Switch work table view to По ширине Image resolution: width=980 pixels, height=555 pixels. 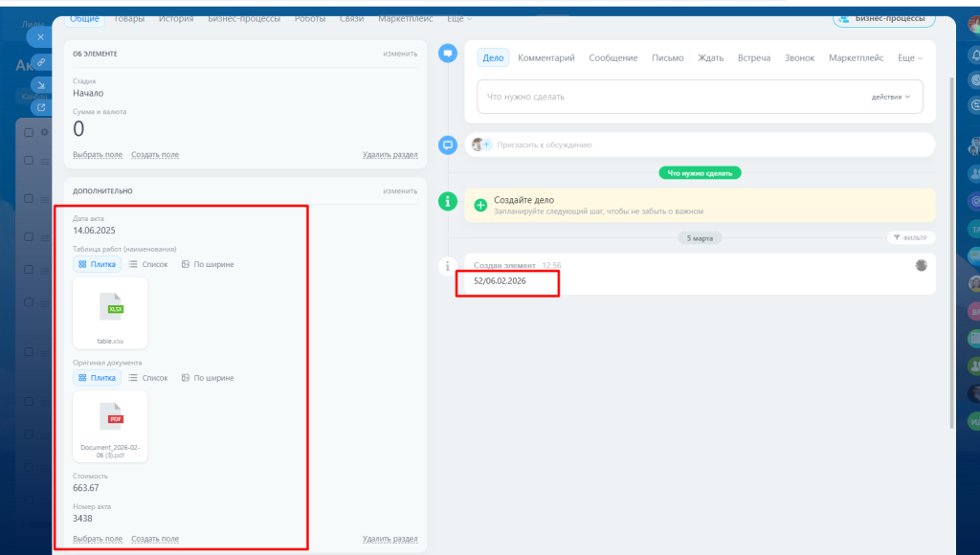tap(208, 264)
